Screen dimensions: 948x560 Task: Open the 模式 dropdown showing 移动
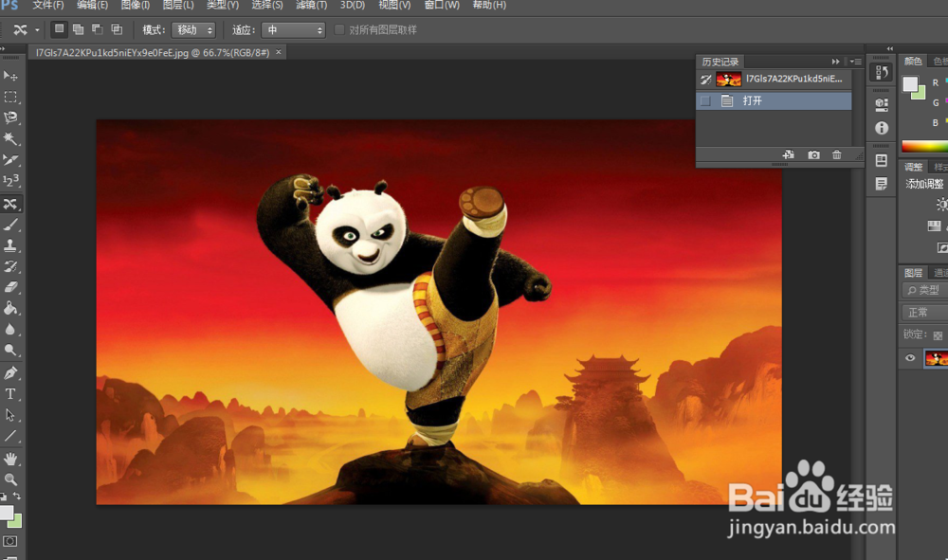point(193,29)
